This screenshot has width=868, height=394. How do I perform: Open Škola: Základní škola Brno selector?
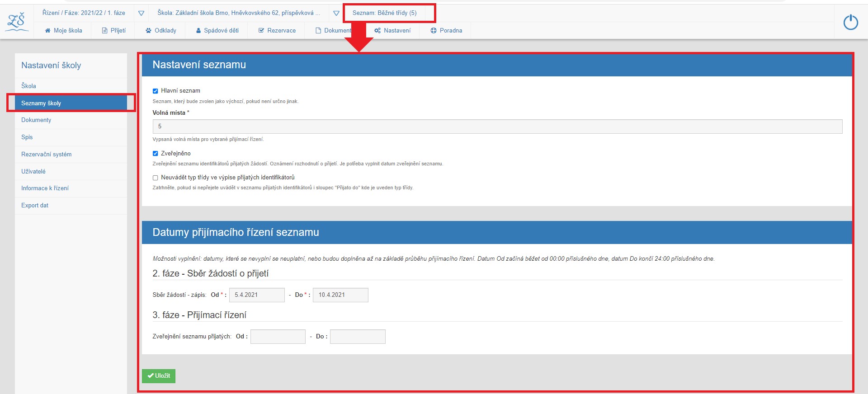(x=239, y=13)
